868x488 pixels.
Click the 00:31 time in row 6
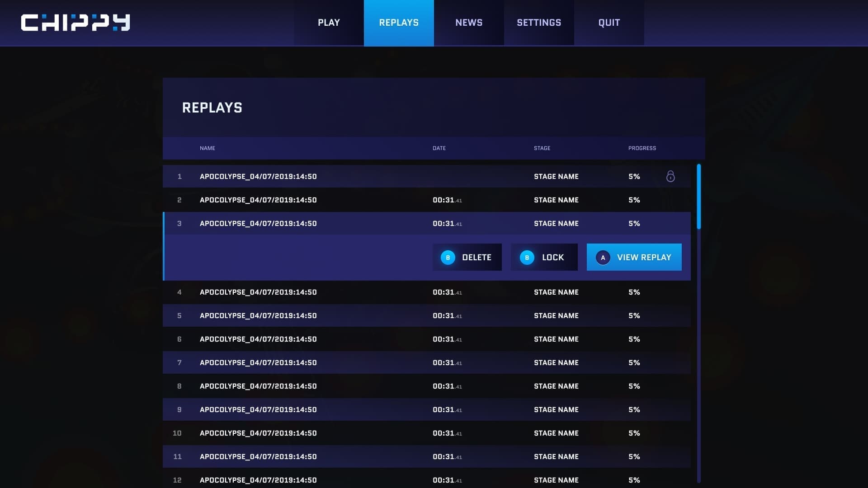pyautogui.click(x=447, y=339)
